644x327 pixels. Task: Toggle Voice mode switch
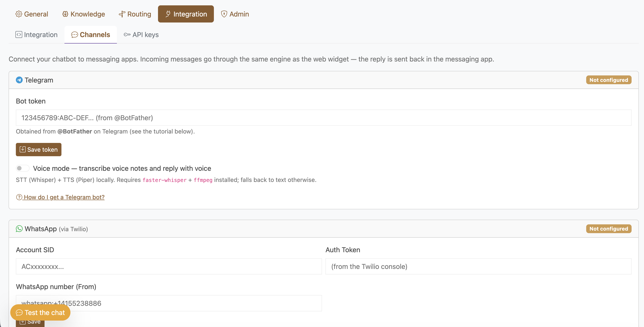[22, 168]
